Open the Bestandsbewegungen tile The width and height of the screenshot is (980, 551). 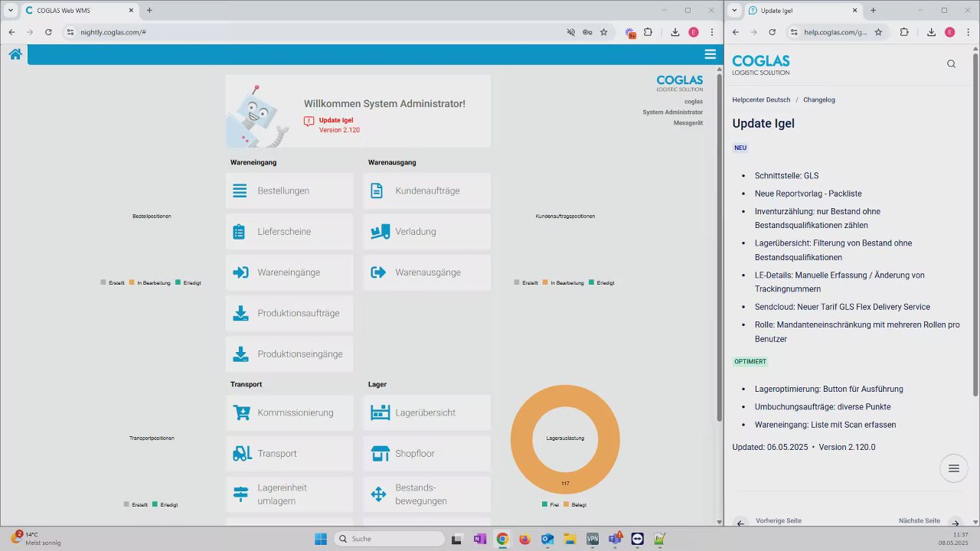coord(427,494)
